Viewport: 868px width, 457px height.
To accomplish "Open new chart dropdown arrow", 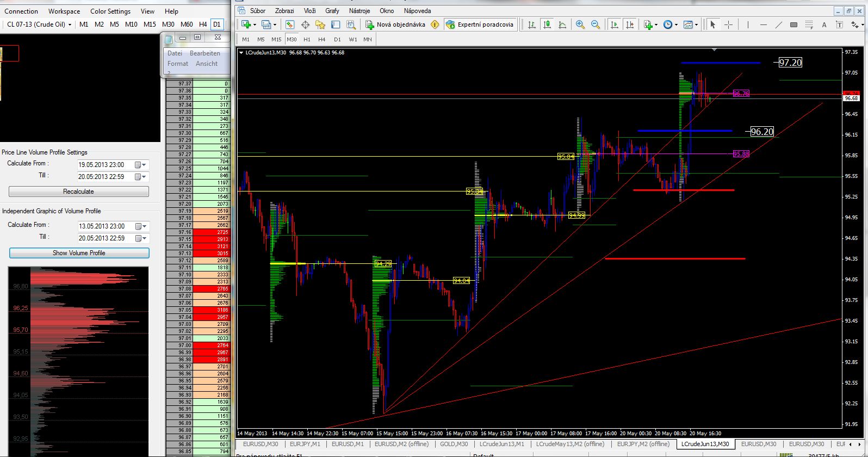I will [x=255, y=24].
